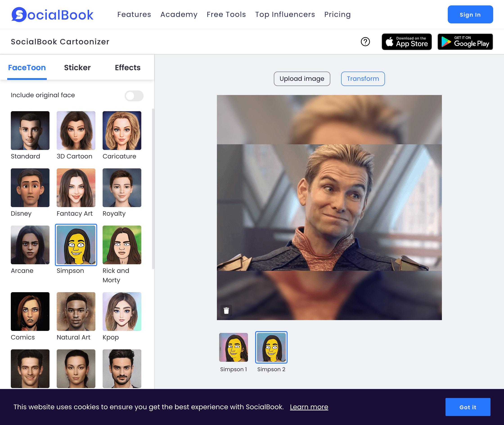The image size is (504, 425).
Task: Open the Learn more cookie link
Action: pyautogui.click(x=309, y=407)
